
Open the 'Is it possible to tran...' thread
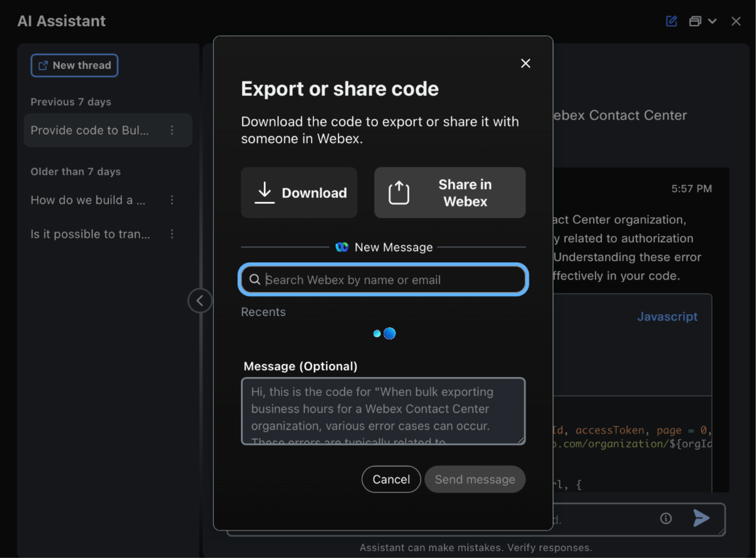point(90,234)
